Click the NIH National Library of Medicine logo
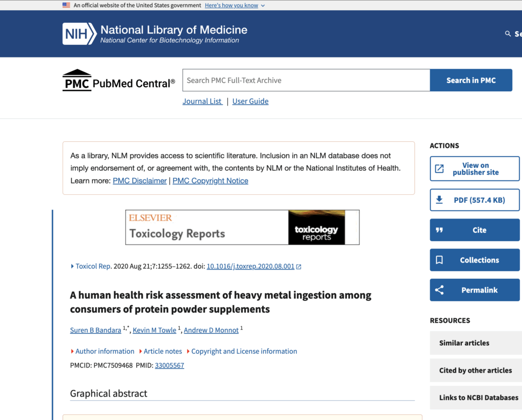Viewport: 522px width, 420px height. pyautogui.click(x=154, y=34)
